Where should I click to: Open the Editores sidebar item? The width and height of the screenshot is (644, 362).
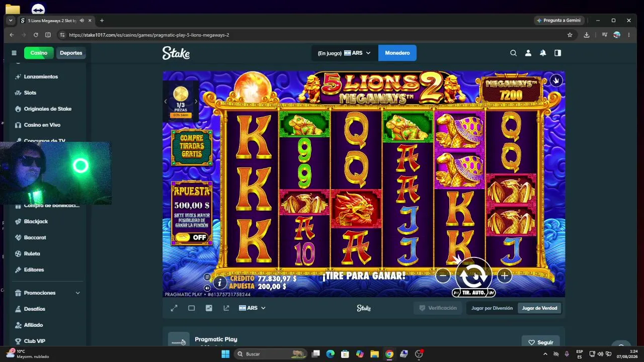point(34,269)
